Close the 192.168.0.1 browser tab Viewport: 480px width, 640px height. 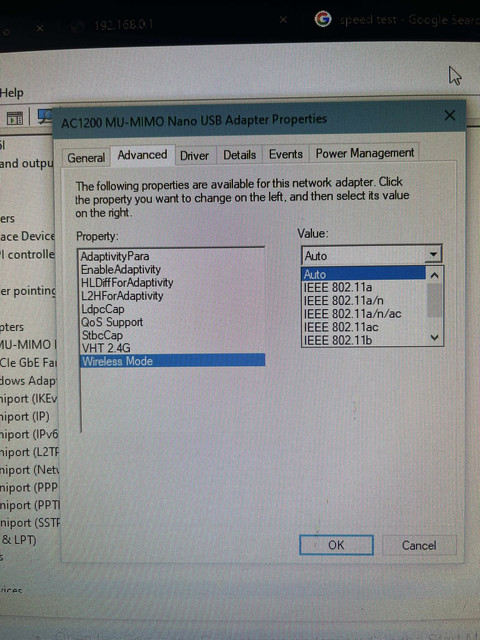point(283,19)
